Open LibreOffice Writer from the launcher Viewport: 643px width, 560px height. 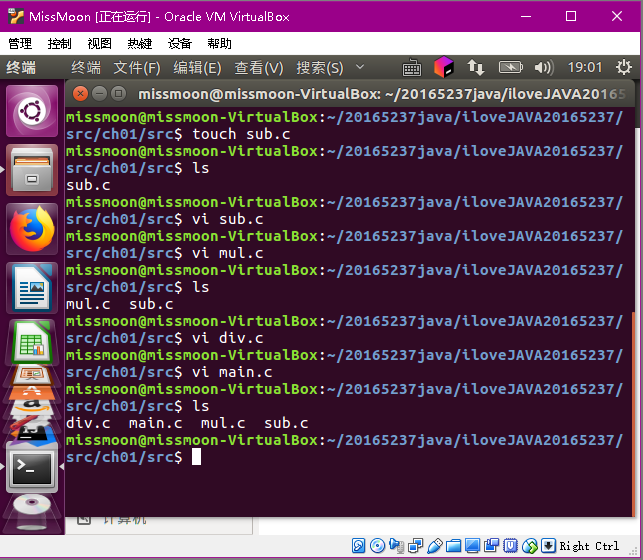pyautogui.click(x=32, y=288)
